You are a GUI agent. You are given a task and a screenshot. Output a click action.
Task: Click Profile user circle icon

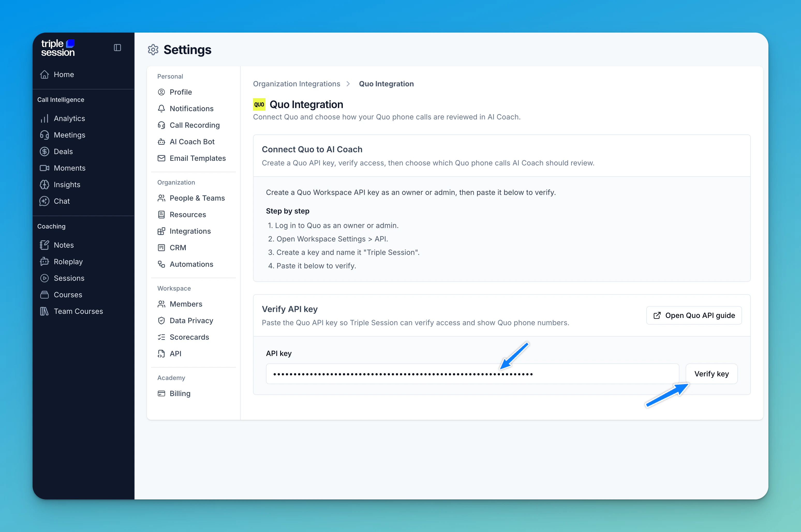coord(162,92)
